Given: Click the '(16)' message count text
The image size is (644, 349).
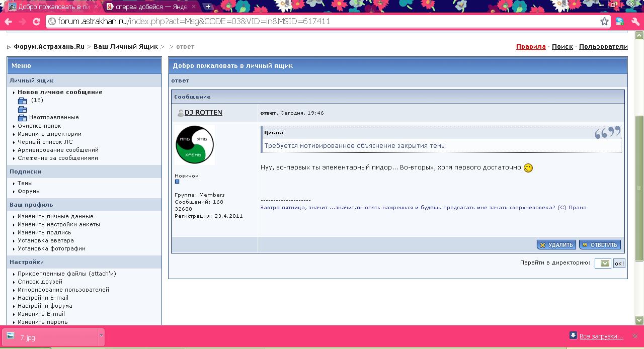Looking at the screenshot, I should [x=37, y=100].
